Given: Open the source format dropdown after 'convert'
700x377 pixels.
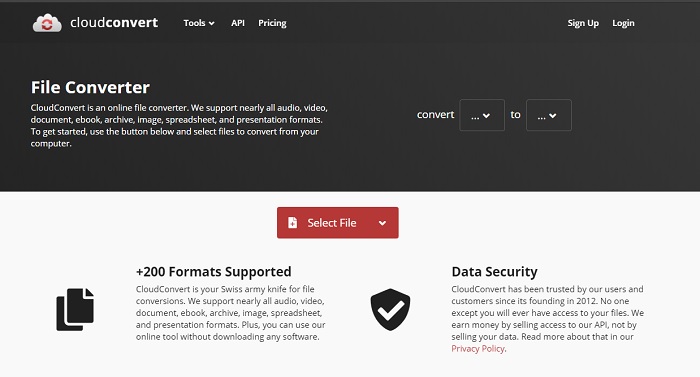Looking at the screenshot, I should pos(482,115).
